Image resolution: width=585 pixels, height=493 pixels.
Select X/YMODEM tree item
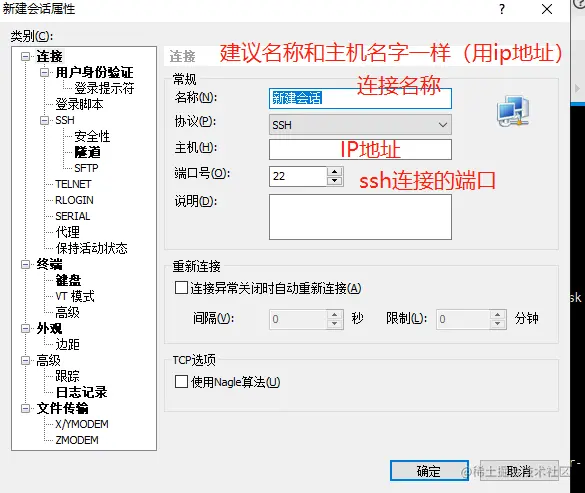82,424
